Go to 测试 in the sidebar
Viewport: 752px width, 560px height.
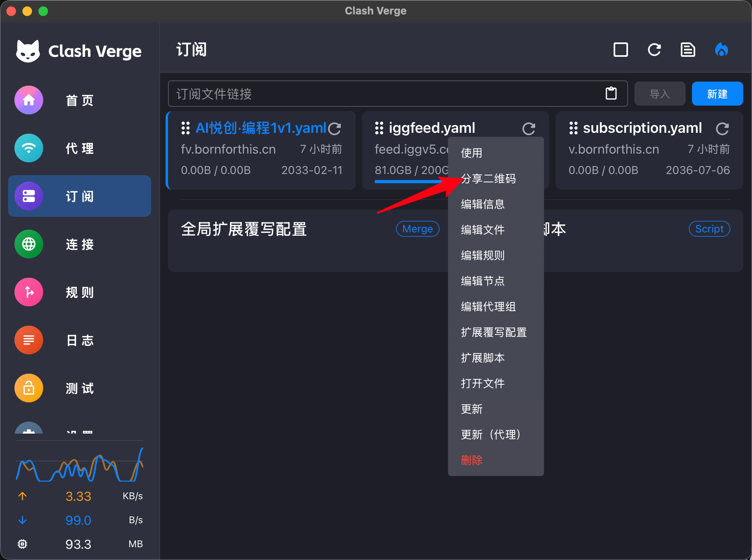pyautogui.click(x=80, y=388)
